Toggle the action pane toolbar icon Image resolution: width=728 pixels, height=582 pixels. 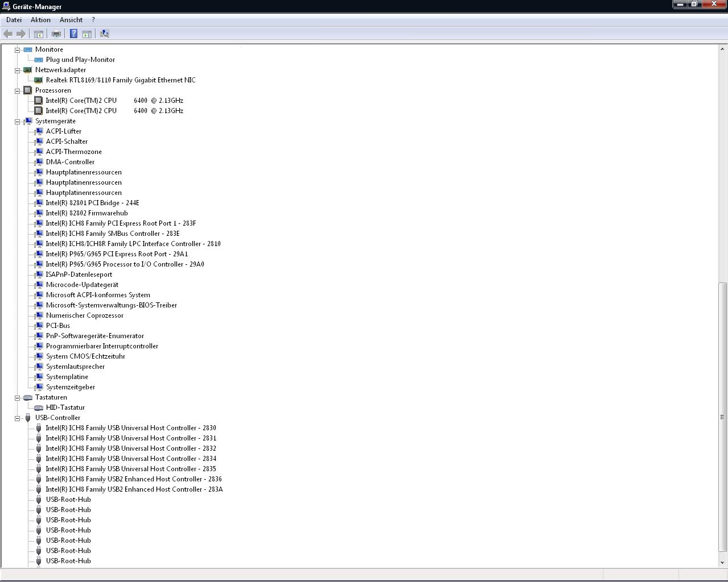coord(87,34)
